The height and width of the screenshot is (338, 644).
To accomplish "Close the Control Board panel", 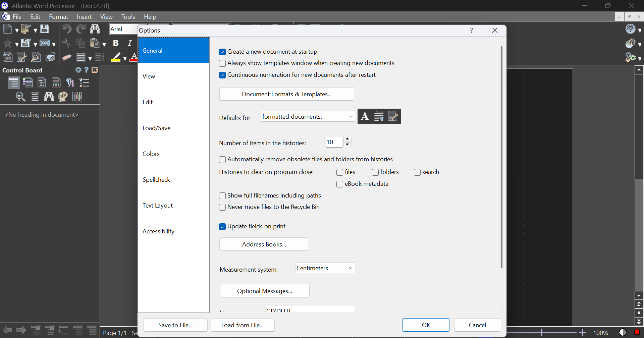I will (95, 70).
